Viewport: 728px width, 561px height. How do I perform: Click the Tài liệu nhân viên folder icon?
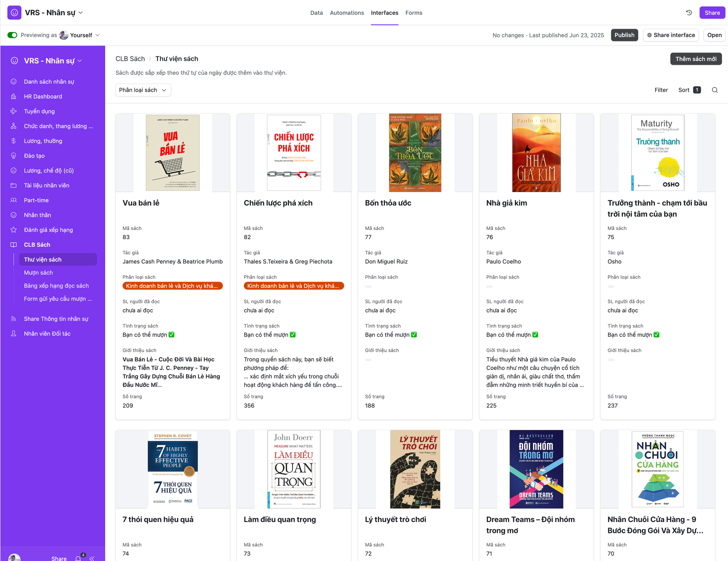coord(13,186)
